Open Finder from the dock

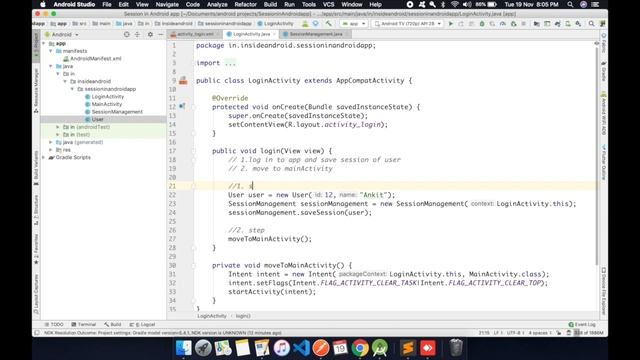183,348
